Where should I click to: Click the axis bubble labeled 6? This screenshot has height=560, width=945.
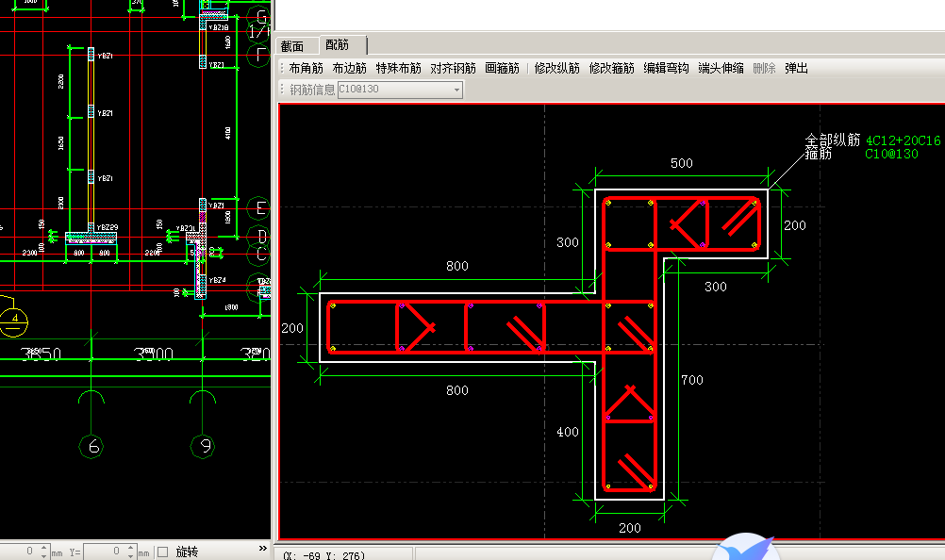point(91,446)
